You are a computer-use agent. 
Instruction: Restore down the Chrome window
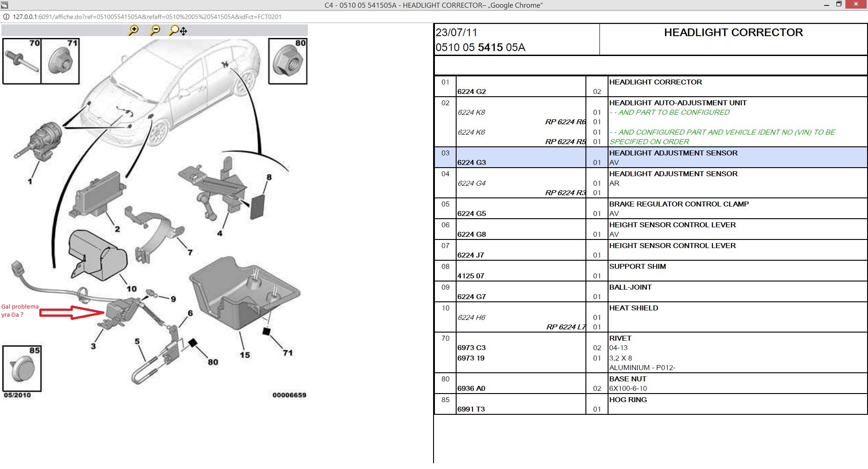(x=839, y=5)
